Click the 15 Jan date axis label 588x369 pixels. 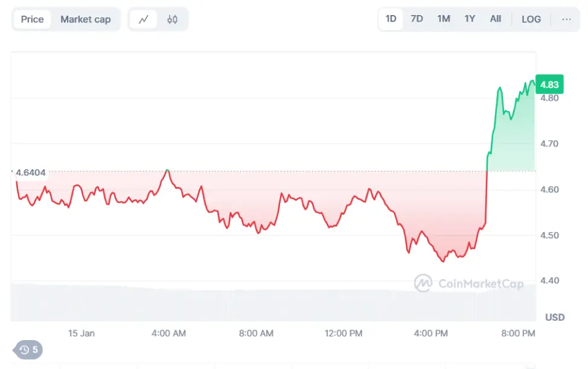coord(81,333)
